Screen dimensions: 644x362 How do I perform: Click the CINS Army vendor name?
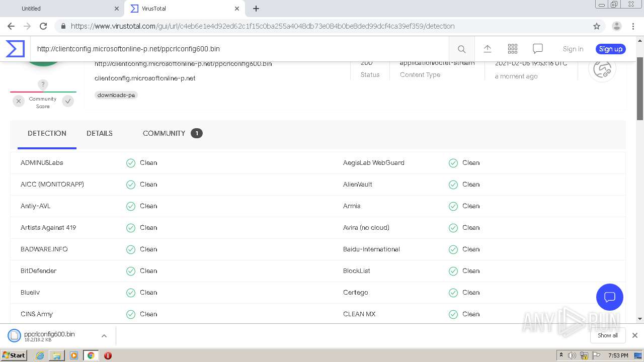click(37, 314)
